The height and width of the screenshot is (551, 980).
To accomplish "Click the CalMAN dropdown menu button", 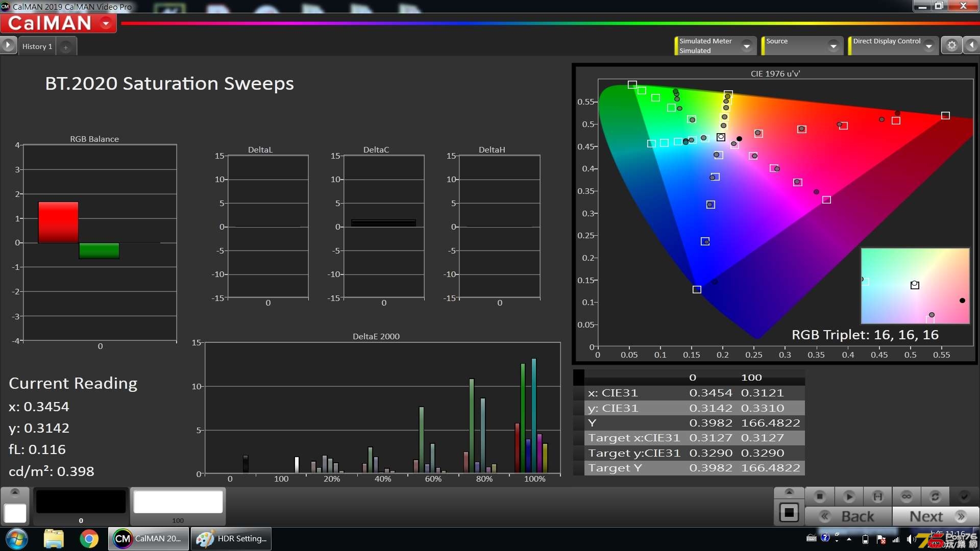I will pyautogui.click(x=104, y=24).
